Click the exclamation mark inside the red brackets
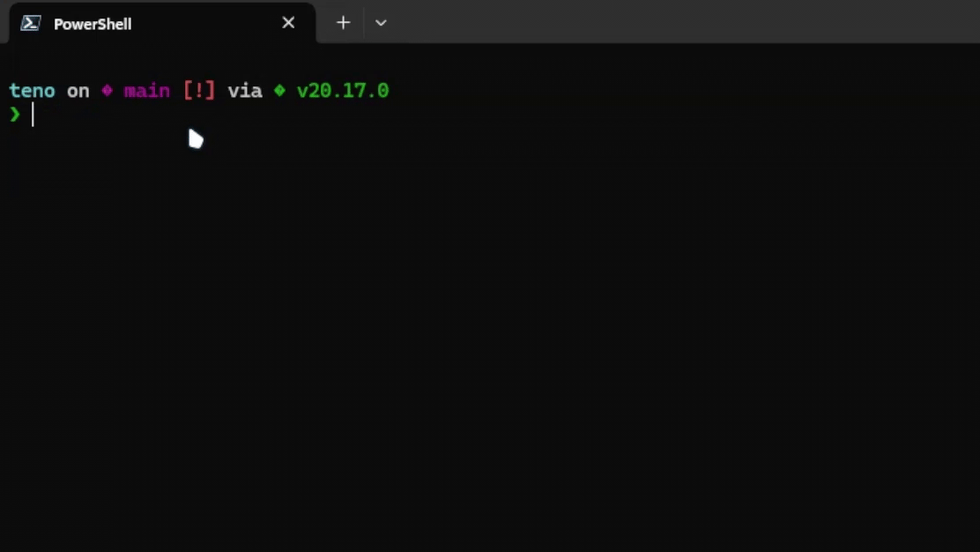Image resolution: width=980 pixels, height=552 pixels. tap(199, 91)
